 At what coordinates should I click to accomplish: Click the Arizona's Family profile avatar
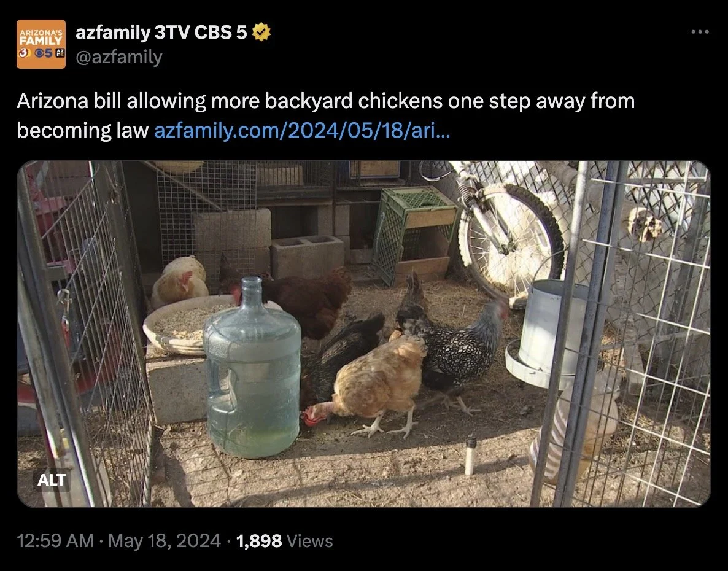click(41, 44)
